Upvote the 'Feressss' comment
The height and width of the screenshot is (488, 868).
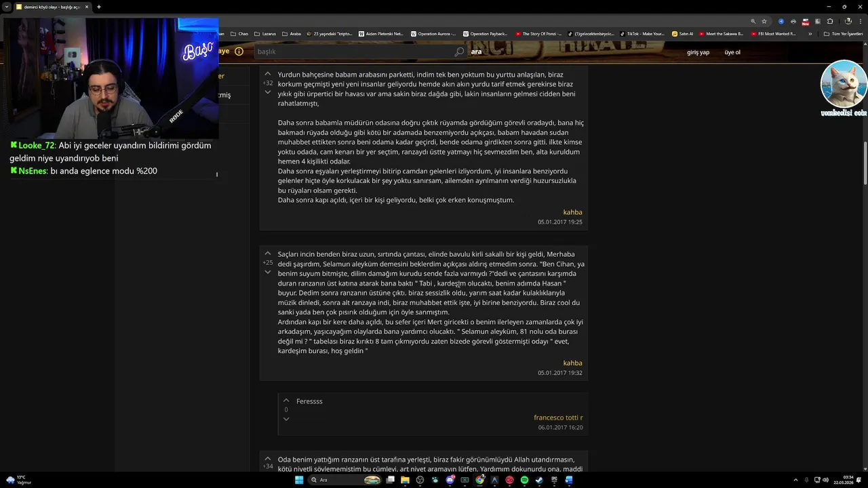286,401
